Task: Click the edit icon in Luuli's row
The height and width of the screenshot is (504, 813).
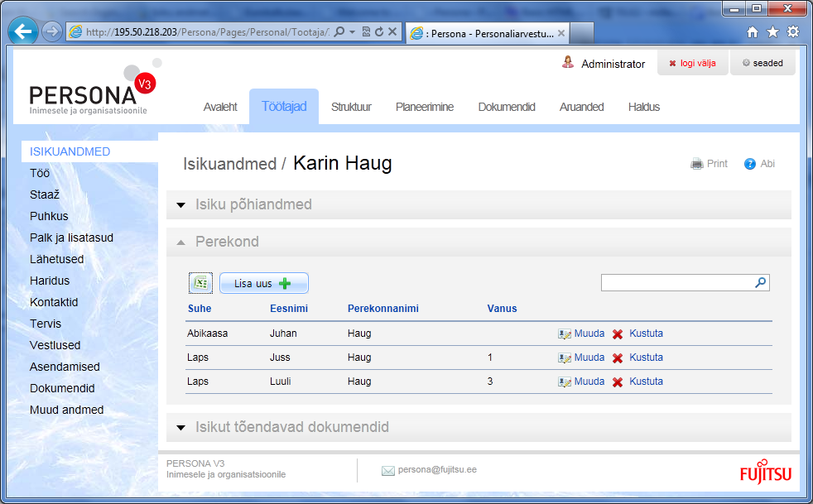Action: pos(565,382)
